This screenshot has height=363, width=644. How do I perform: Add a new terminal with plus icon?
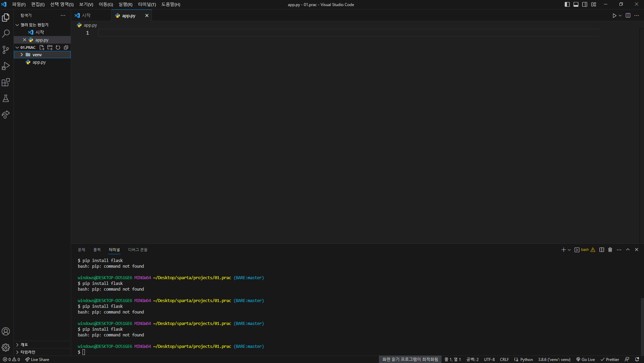pyautogui.click(x=563, y=250)
